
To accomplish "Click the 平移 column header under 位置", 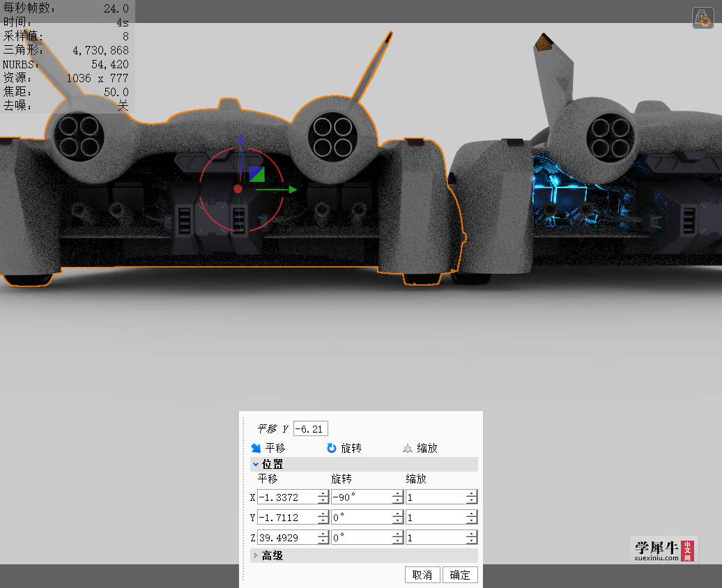I will pos(268,479).
